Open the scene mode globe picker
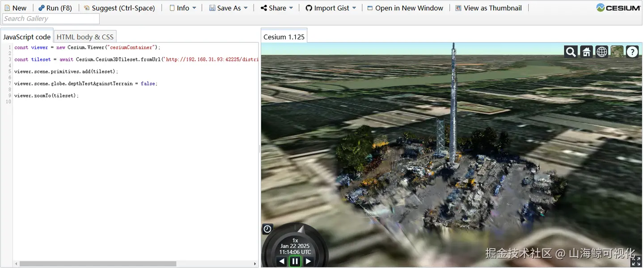The height and width of the screenshot is (268, 644). tap(602, 52)
